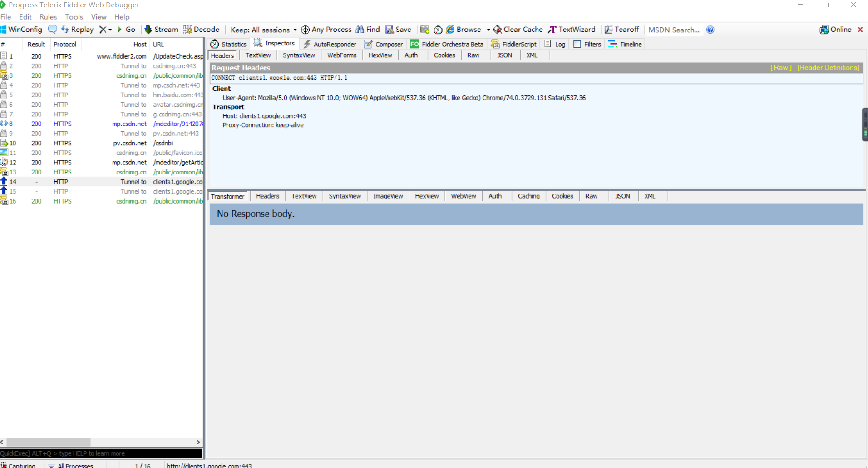Switch to the AutoResponder tab
The width and height of the screenshot is (868, 468).
[x=330, y=44]
